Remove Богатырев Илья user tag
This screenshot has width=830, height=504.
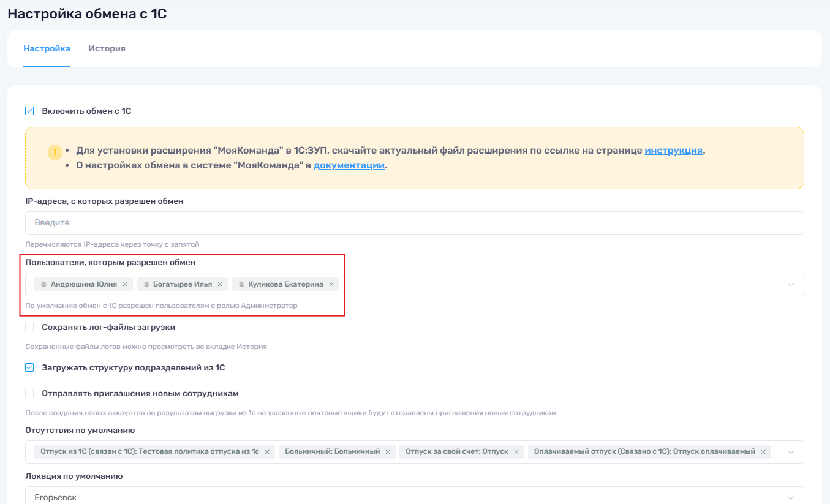click(x=220, y=284)
